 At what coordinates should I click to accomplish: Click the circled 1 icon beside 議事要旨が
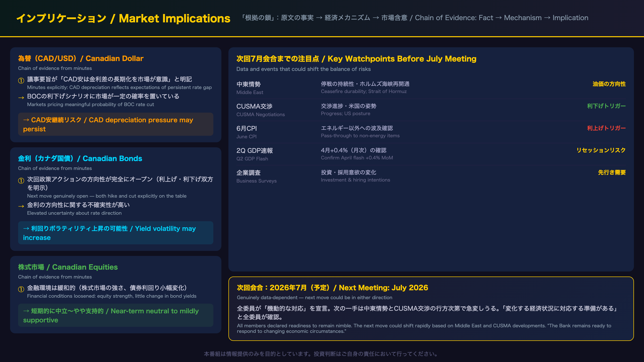click(x=21, y=80)
